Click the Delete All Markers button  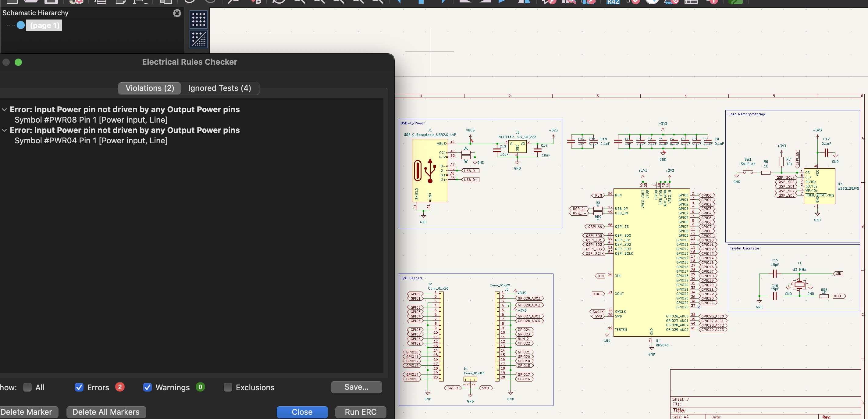click(106, 412)
